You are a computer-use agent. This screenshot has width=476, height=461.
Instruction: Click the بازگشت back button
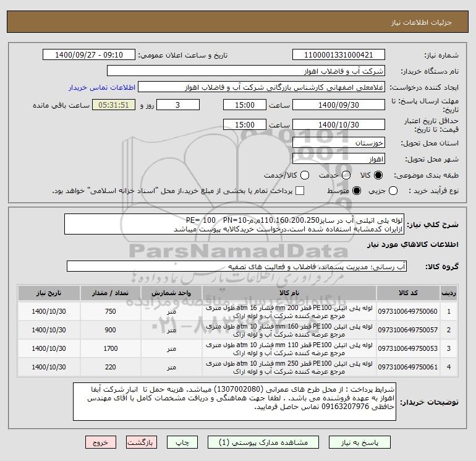point(142,442)
